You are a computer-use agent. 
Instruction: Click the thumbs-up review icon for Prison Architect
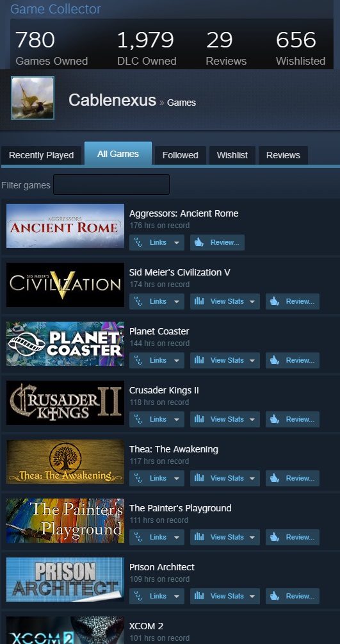click(275, 596)
